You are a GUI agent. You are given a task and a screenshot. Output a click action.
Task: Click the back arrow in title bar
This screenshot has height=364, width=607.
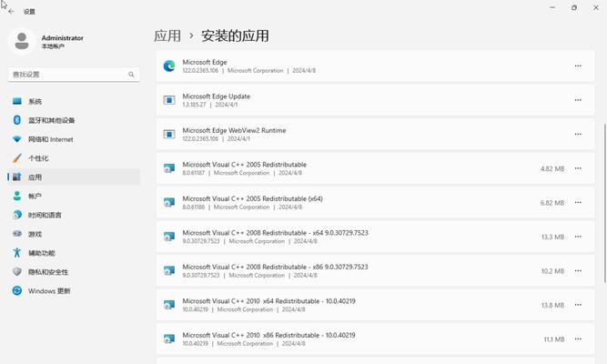(x=11, y=12)
